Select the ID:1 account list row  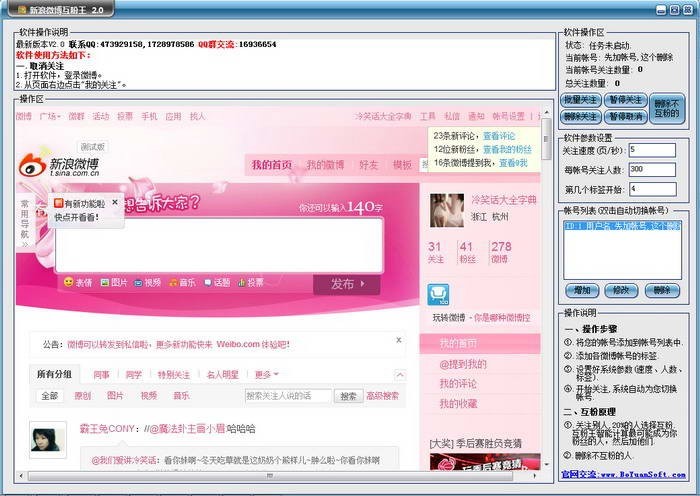[x=622, y=226]
